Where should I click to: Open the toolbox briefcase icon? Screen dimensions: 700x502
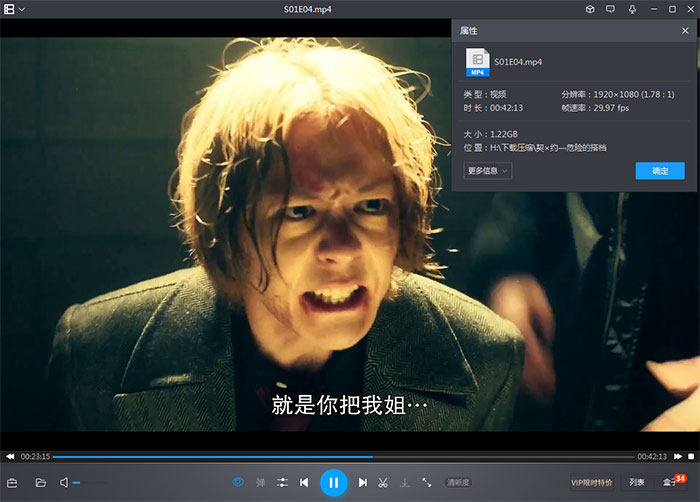(x=13, y=483)
